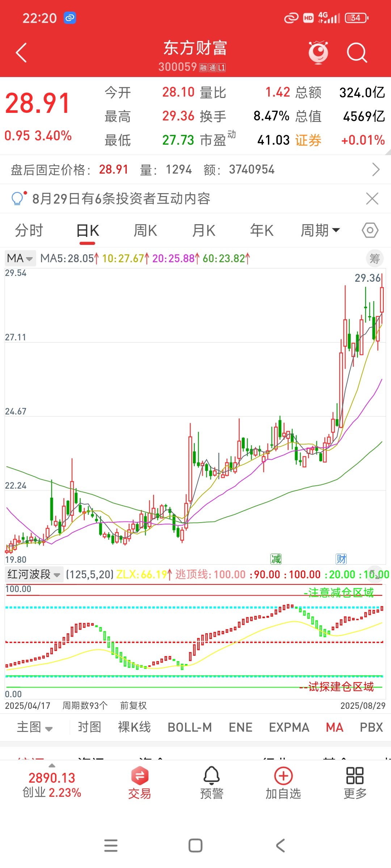Open chart settings hexagon icon

click(370, 230)
